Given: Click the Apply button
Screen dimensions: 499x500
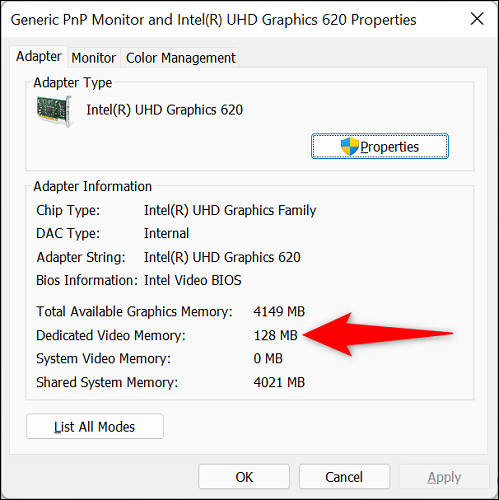Looking at the screenshot, I should 444,477.
